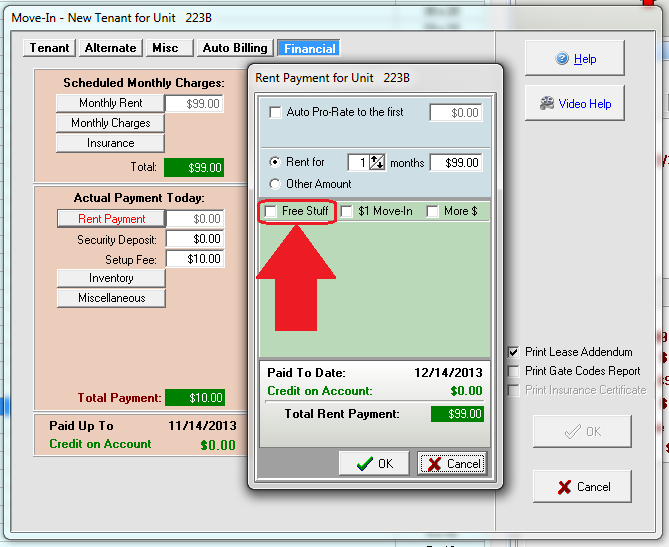Click the red X on main Cancel button
This screenshot has width=669, height=547.
pyautogui.click(x=564, y=487)
